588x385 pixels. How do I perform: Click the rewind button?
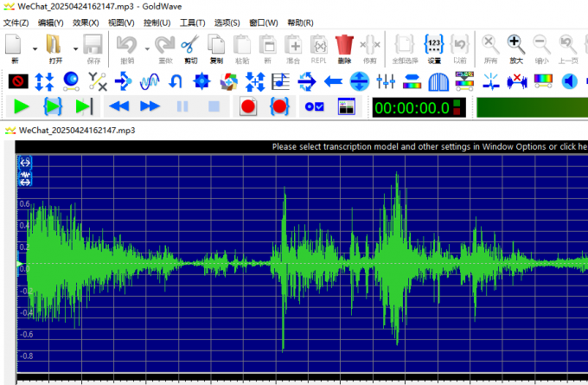(119, 107)
